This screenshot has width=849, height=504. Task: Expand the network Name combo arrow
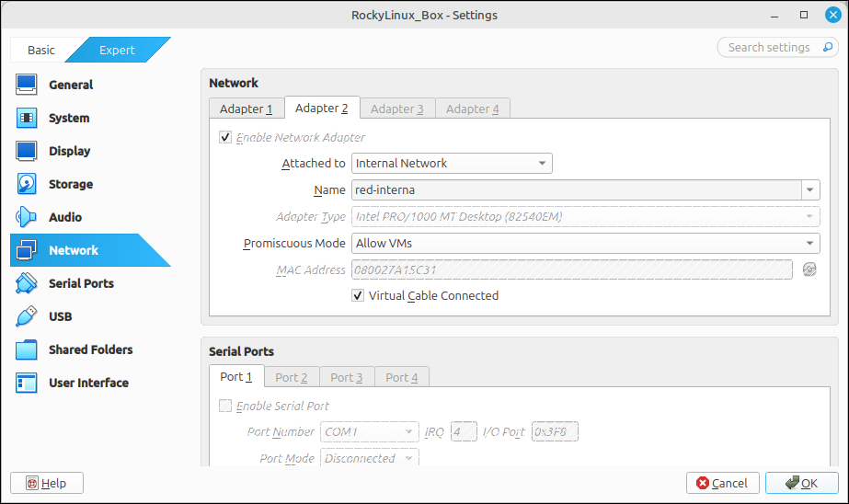(x=810, y=189)
